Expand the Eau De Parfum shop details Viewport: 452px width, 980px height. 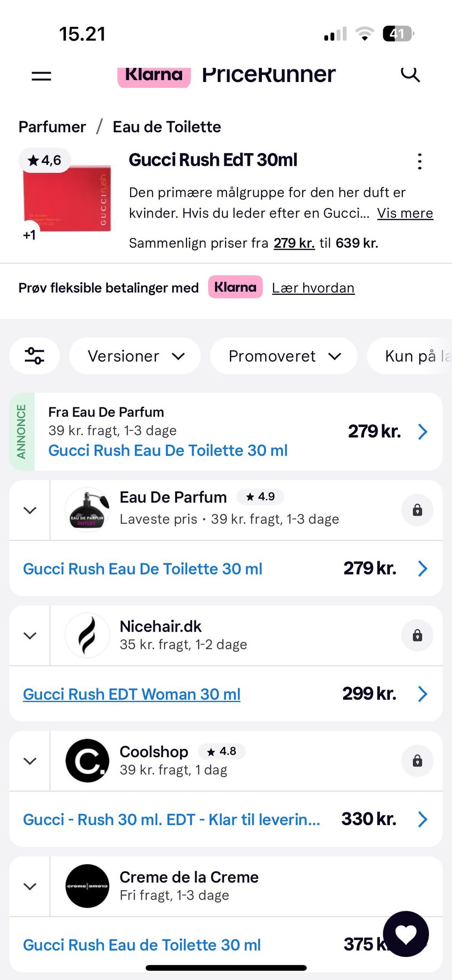pyautogui.click(x=30, y=510)
